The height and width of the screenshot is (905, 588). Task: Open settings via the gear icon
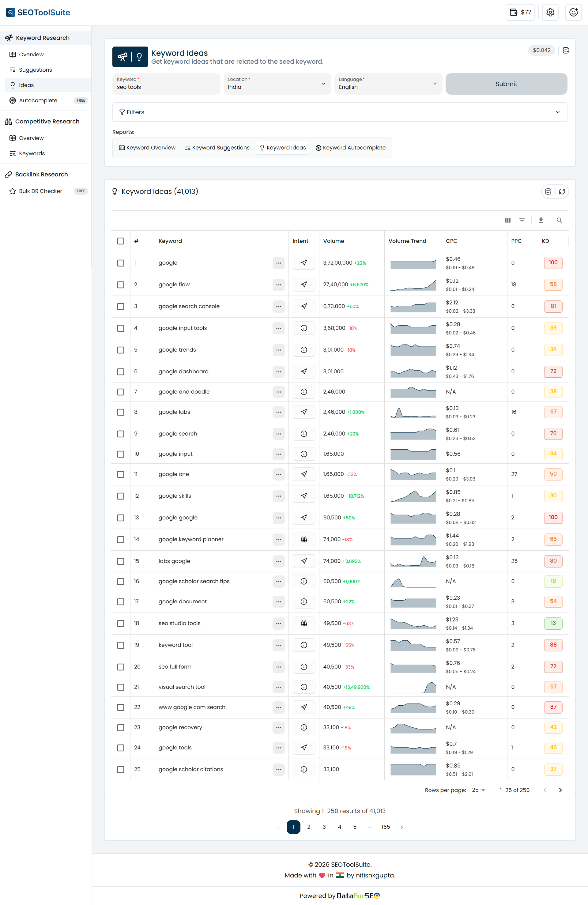click(550, 12)
